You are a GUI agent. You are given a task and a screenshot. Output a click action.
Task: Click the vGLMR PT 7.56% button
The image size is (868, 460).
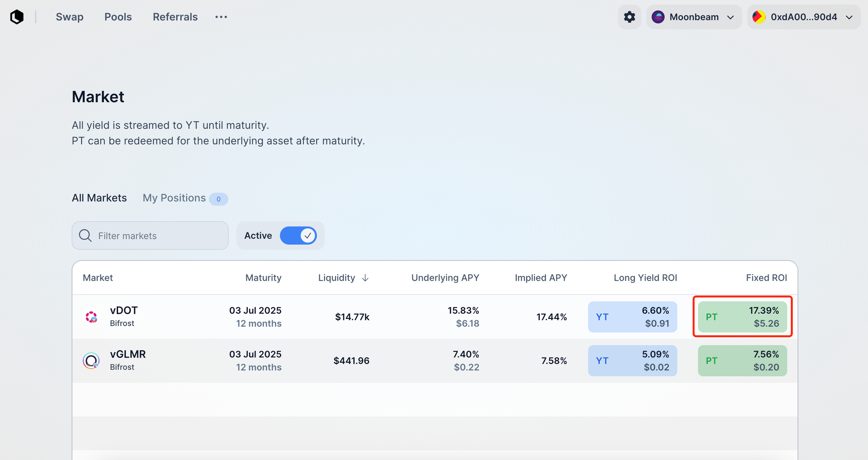[742, 361]
